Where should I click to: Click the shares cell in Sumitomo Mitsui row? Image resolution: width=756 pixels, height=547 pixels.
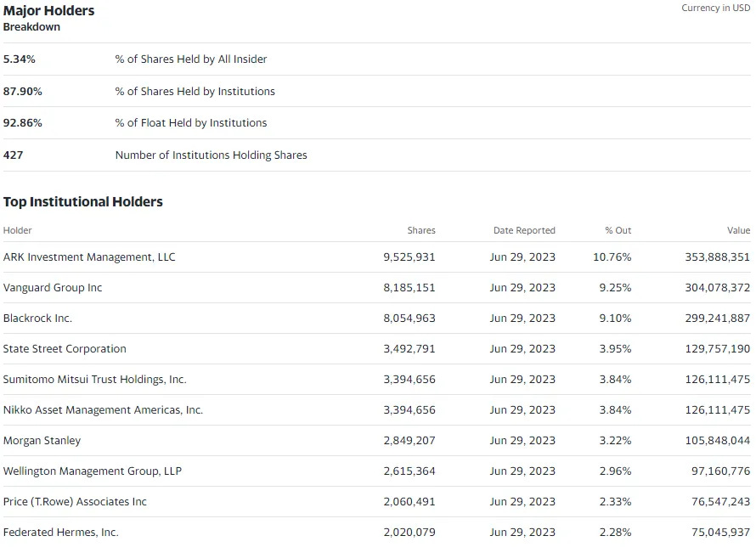coord(409,380)
